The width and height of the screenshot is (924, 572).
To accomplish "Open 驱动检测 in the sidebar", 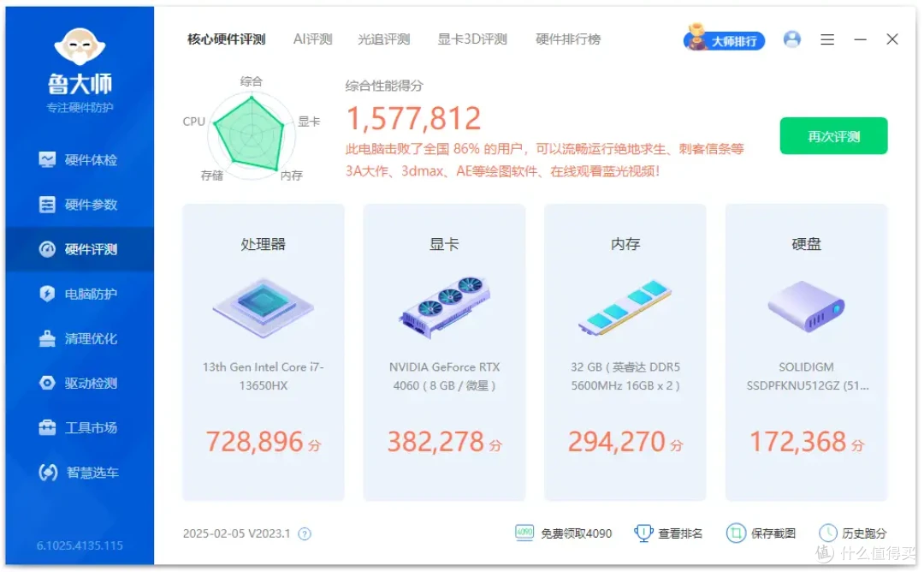I will 80,384.
